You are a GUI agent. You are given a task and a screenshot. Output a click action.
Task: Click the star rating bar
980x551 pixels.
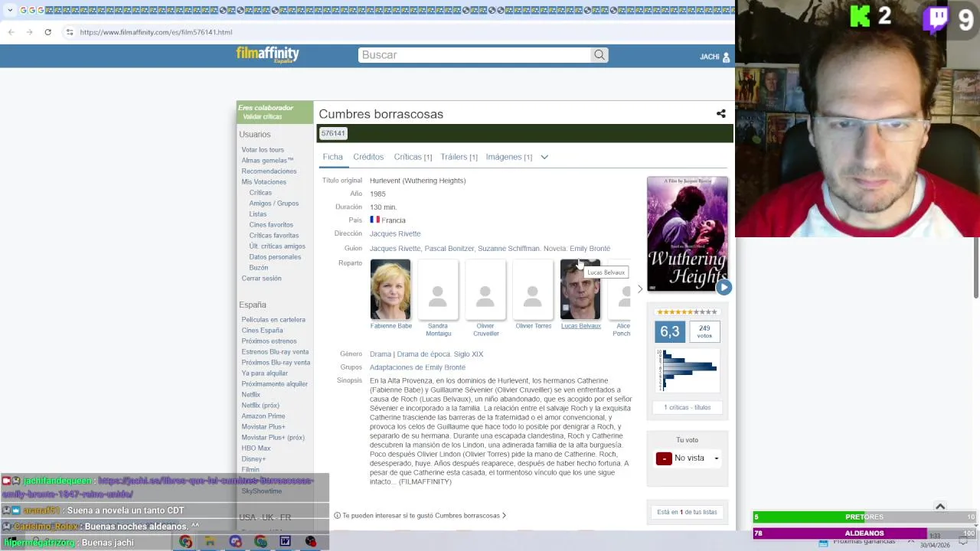pyautogui.click(x=687, y=312)
